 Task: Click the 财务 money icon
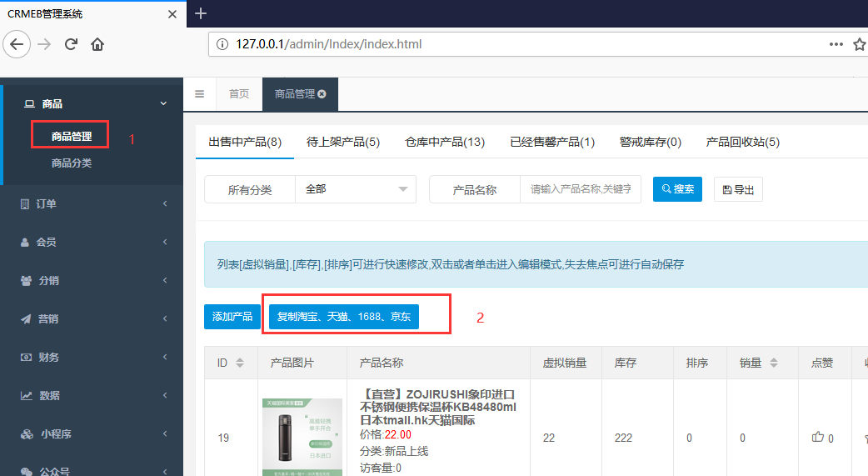click(26, 357)
